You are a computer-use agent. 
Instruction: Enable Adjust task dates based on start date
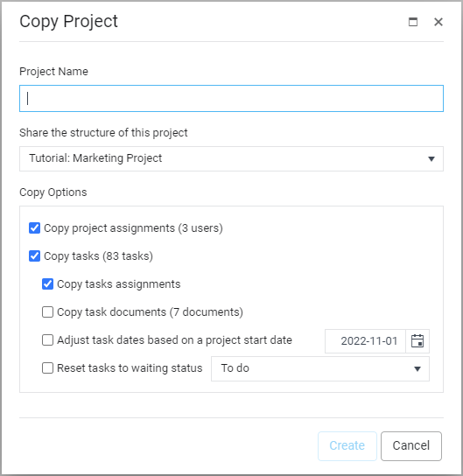pos(47,340)
